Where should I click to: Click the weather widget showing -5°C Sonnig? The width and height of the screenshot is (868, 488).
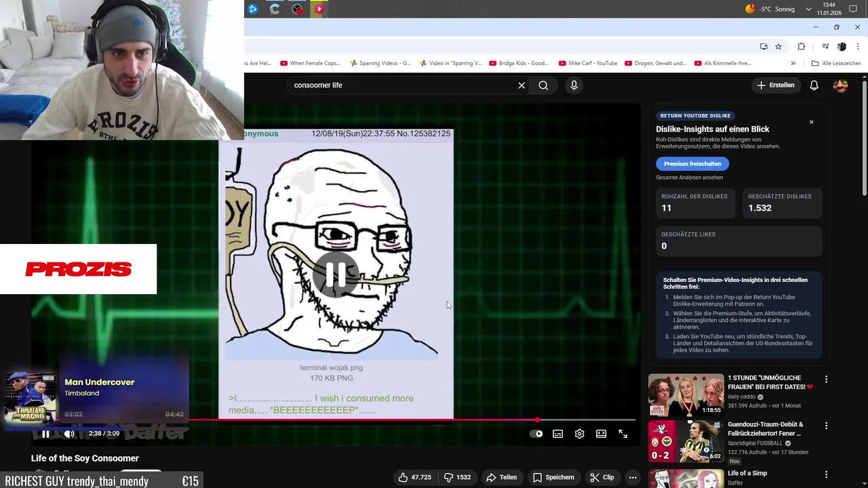pyautogui.click(x=770, y=9)
